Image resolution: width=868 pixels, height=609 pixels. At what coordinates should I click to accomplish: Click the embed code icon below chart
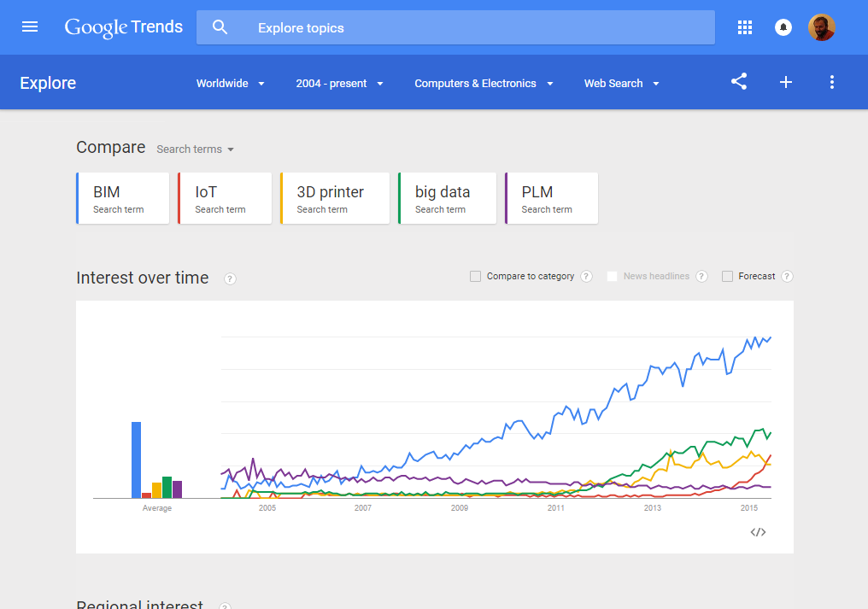(758, 532)
